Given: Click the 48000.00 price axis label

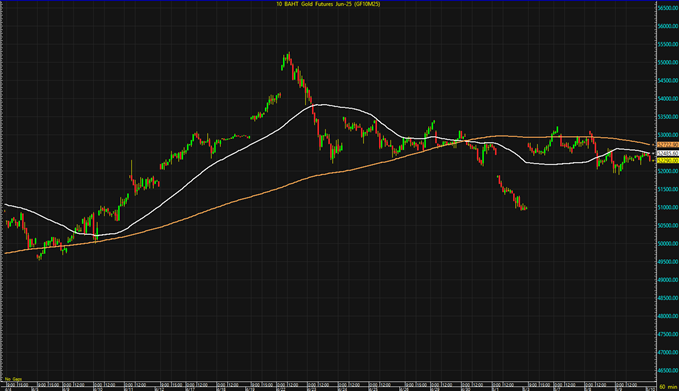Looking at the screenshot, I should (668, 317).
